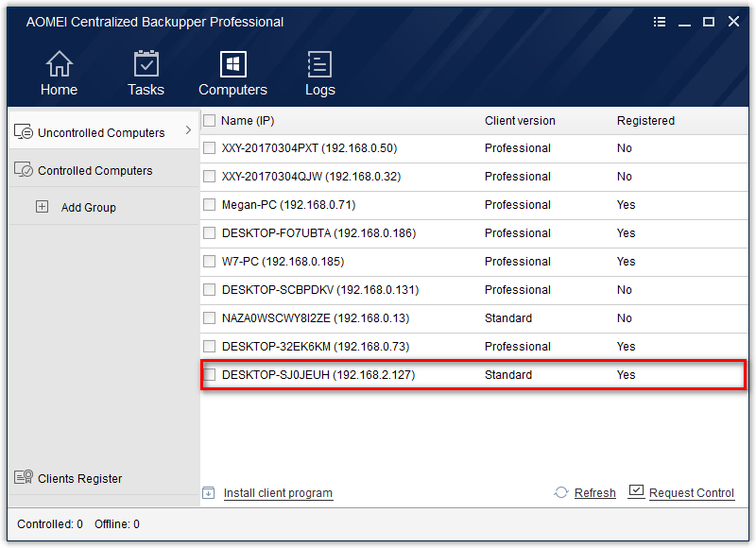Toggle the select-all checkbox beside Name (IP)
Viewport: 756px width, 548px height.
(x=209, y=121)
